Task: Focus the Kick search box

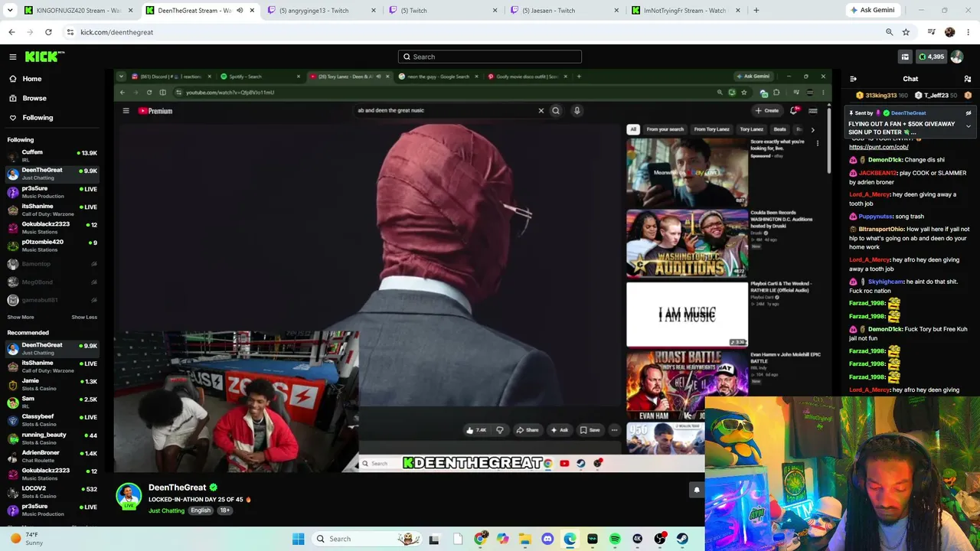Action: 490,57
